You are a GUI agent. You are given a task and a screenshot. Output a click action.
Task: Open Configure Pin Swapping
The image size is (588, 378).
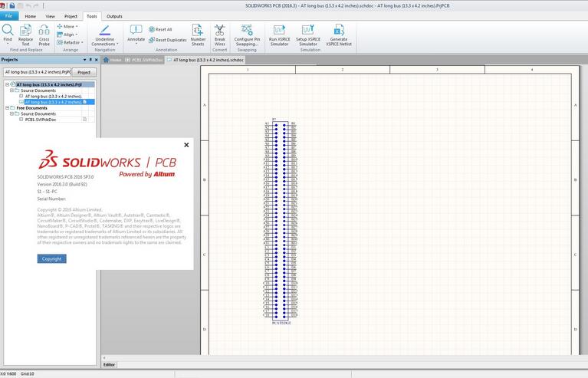coord(247,35)
